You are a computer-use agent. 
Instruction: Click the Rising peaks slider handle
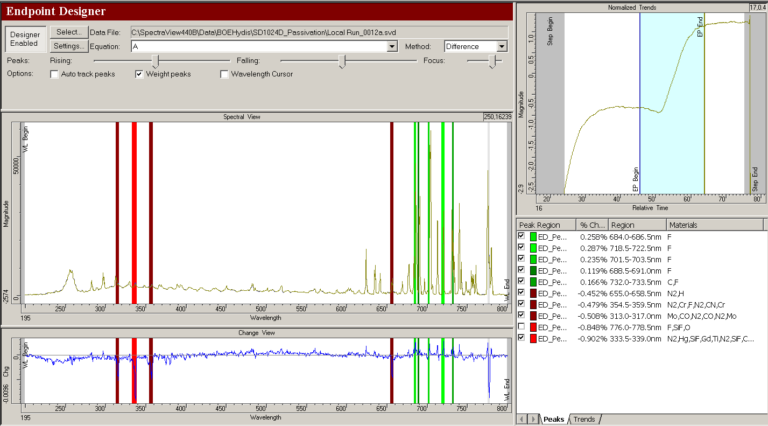(x=153, y=61)
